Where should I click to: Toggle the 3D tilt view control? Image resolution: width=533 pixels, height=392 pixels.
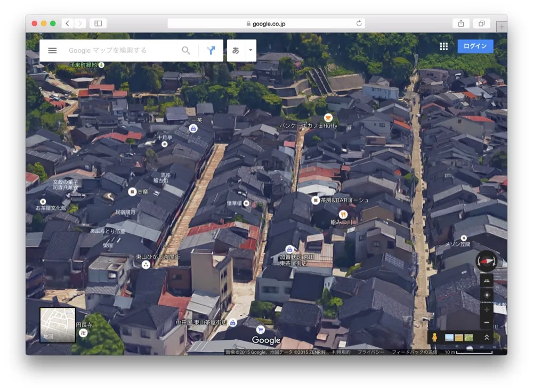coord(486,281)
